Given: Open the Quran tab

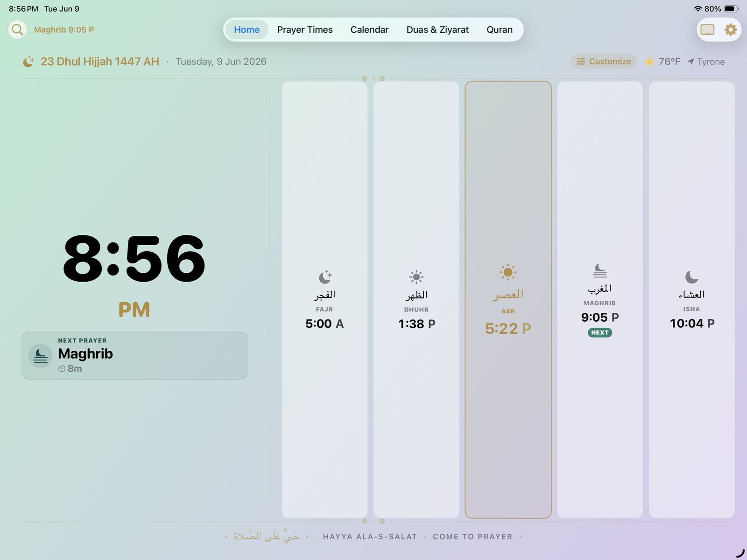Looking at the screenshot, I should pyautogui.click(x=500, y=29).
